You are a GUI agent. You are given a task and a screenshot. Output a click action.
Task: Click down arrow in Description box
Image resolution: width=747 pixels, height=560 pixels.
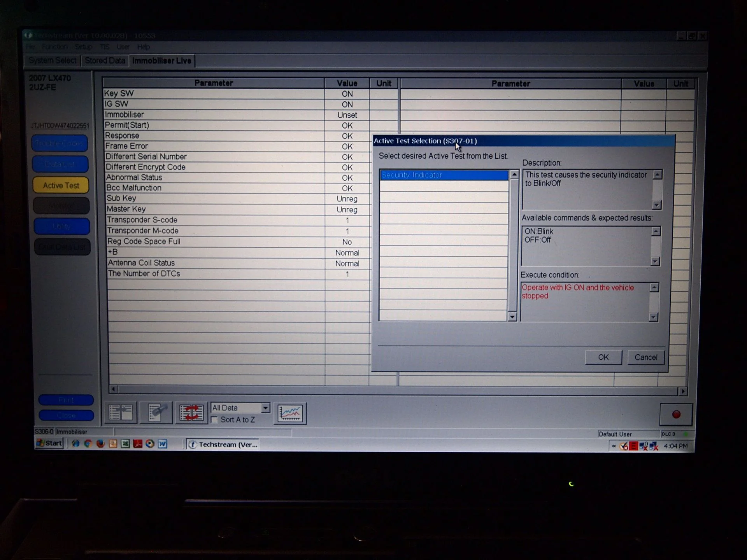657,205
